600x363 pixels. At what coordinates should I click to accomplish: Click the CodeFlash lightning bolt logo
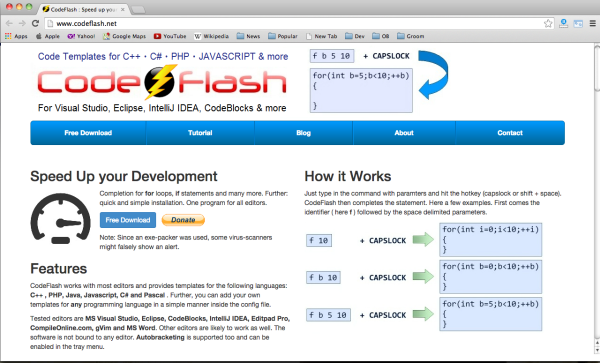click(160, 82)
